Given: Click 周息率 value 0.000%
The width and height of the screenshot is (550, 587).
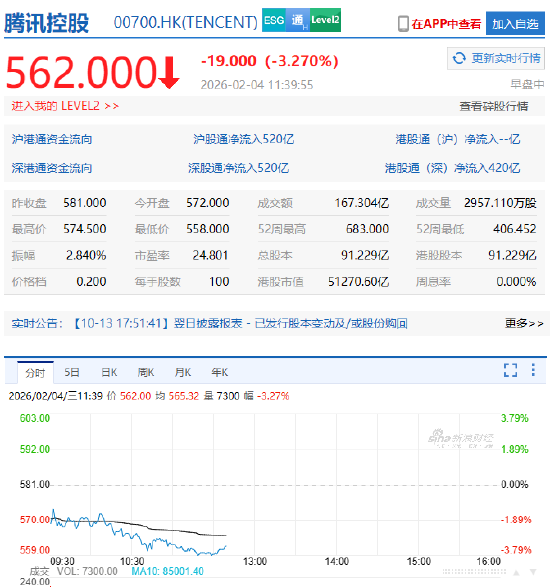Looking at the screenshot, I should coord(516,282).
